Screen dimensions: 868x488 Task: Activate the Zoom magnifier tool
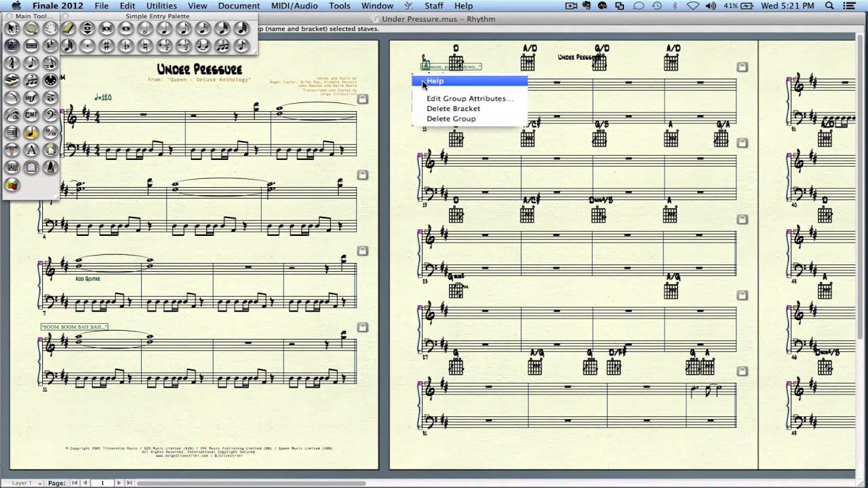pyautogui.click(x=31, y=28)
